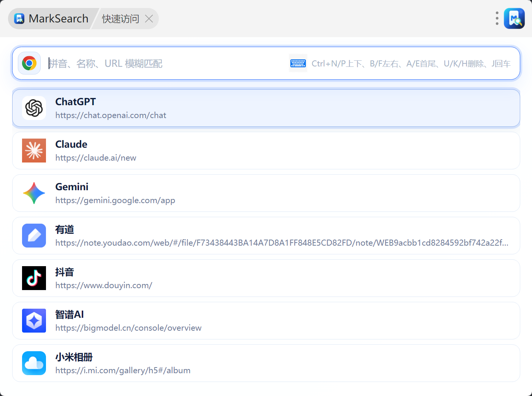Screen dimensions: 532x396
Task: Click the MarkSearch app icon at top right
Action: click(x=514, y=18)
